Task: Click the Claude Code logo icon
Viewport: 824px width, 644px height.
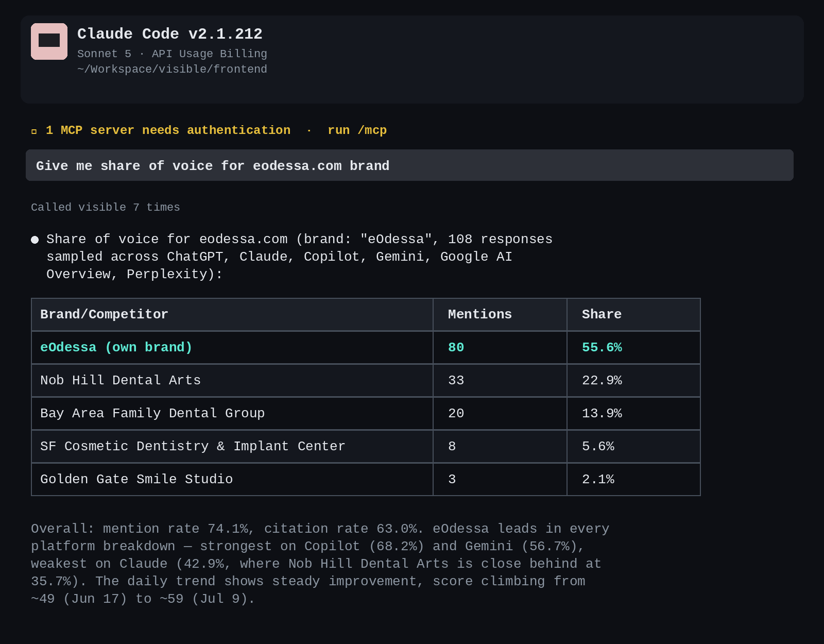Action: tap(49, 41)
